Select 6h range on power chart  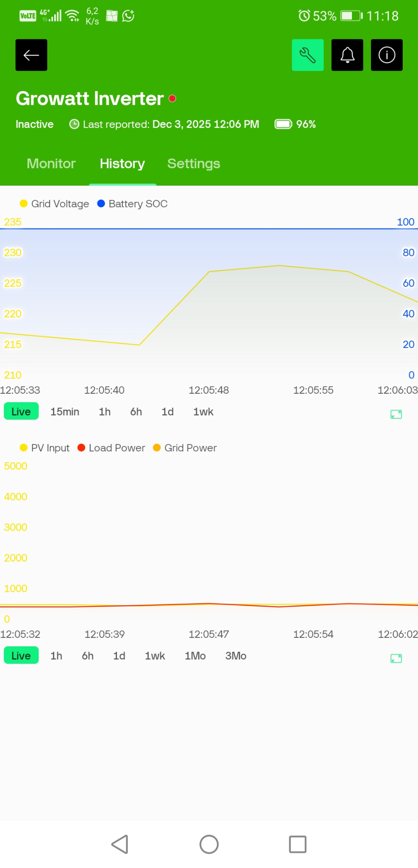point(88,656)
